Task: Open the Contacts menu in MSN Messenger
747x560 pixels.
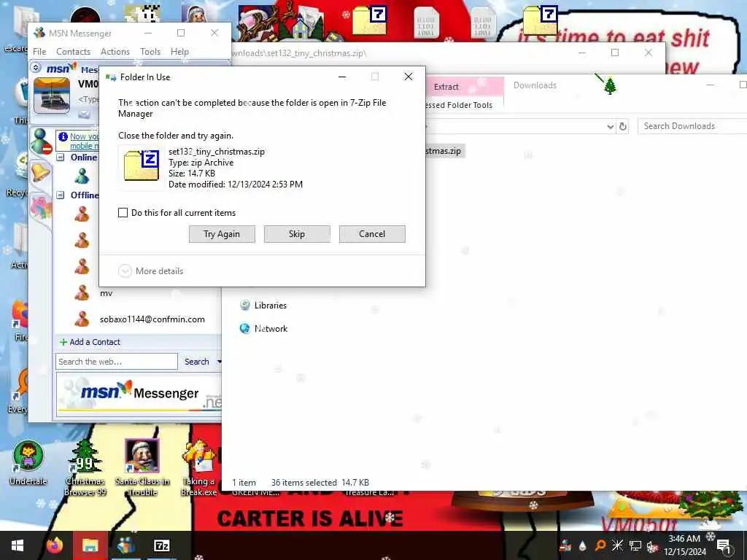Action: pos(73,52)
